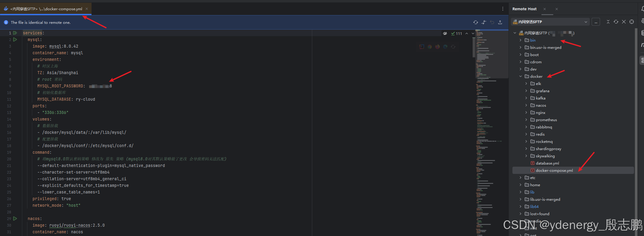Click the greyed revert arrow in banner

(492, 22)
